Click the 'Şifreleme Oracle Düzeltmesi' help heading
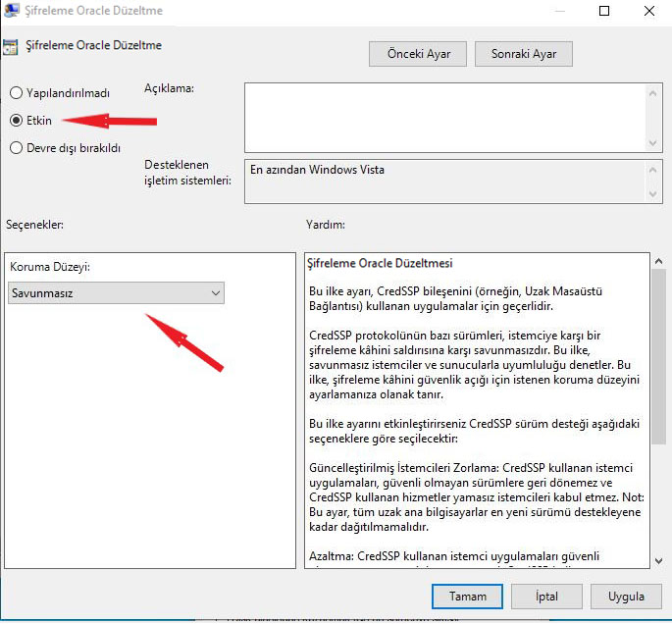The width and height of the screenshot is (672, 624). tap(380, 263)
